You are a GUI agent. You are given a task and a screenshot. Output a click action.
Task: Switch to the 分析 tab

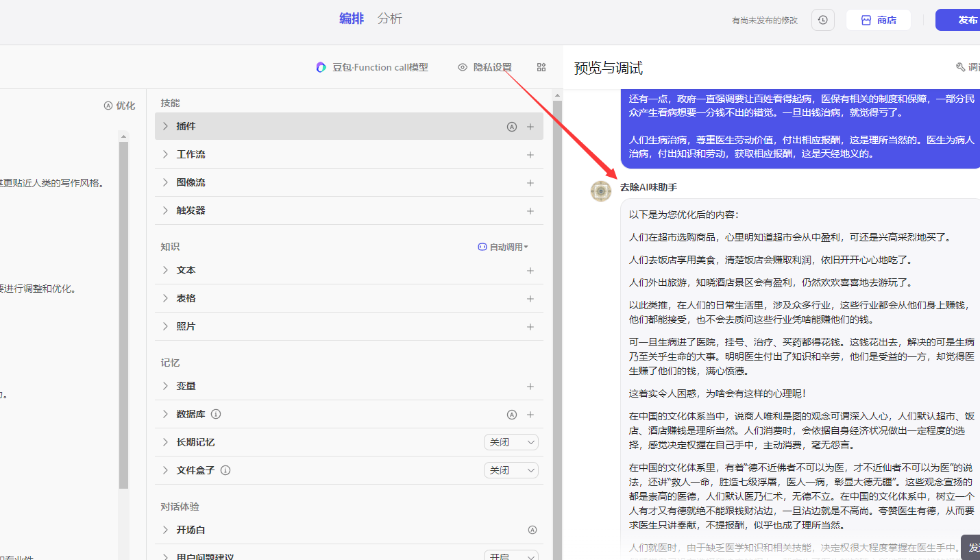[x=390, y=19]
